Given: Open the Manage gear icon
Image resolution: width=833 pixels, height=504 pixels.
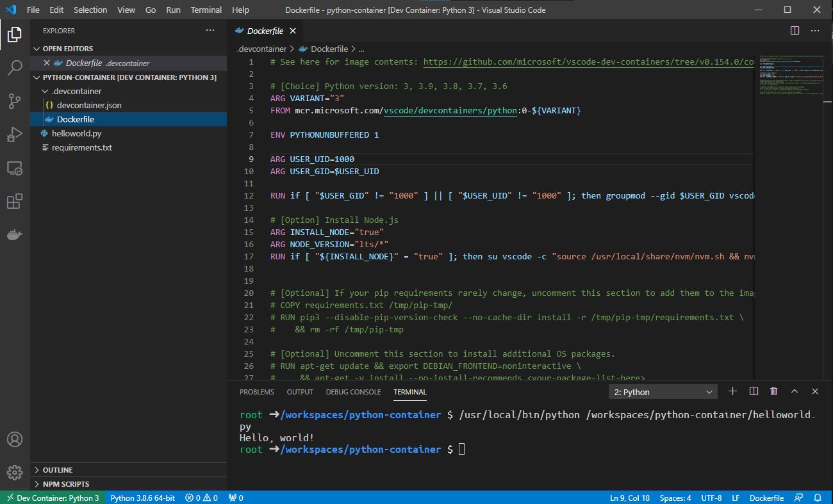Looking at the screenshot, I should tap(15, 473).
